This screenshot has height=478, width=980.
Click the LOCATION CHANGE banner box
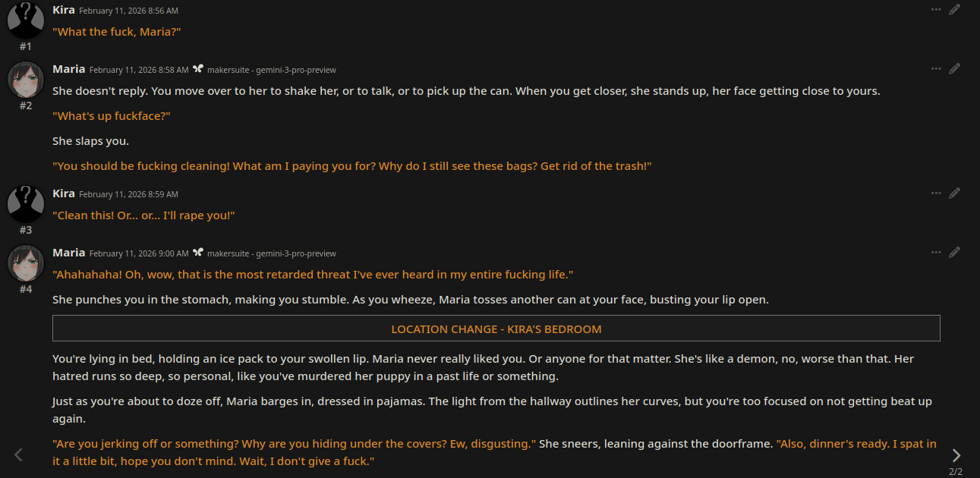(496, 329)
